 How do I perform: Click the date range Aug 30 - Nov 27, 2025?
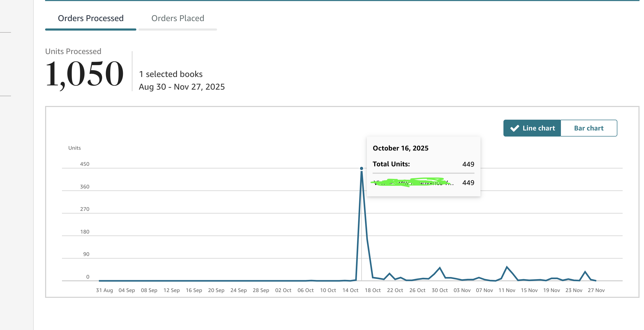[x=182, y=87]
